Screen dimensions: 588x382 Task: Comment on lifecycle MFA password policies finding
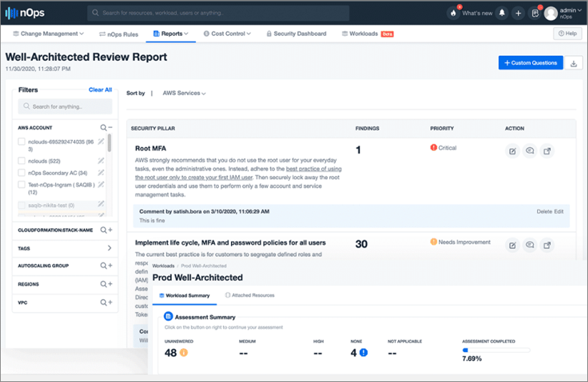point(529,245)
